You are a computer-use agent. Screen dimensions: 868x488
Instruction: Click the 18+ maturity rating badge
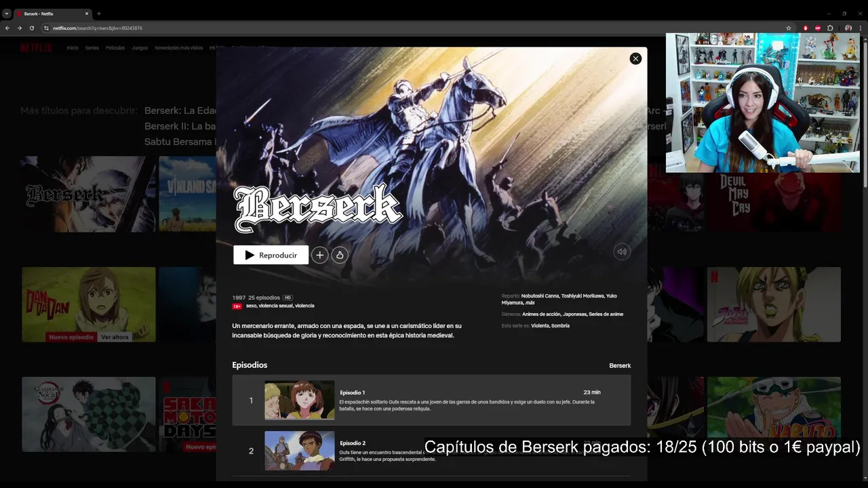237,306
